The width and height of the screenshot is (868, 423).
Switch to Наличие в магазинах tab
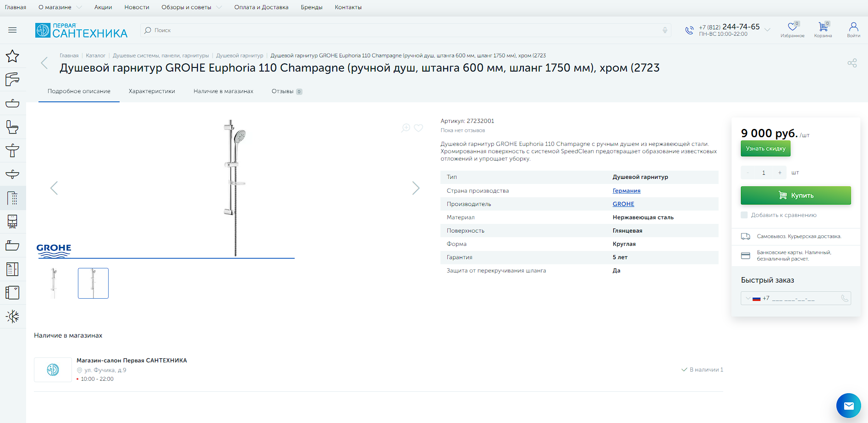point(223,91)
